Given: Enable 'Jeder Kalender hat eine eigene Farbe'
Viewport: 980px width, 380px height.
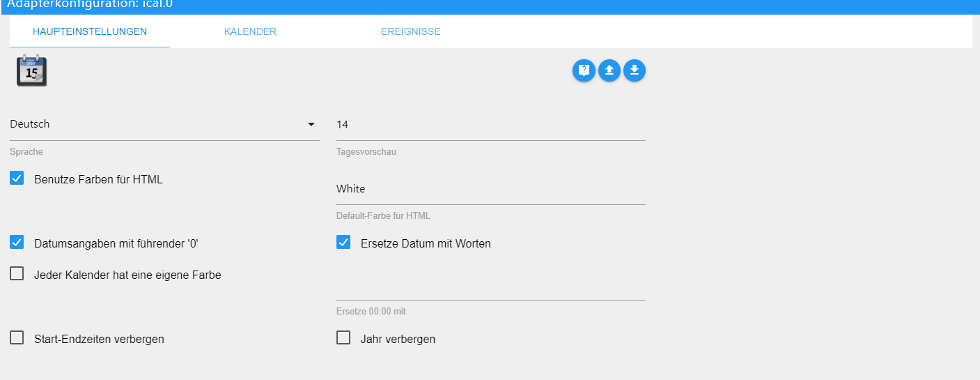Looking at the screenshot, I should (x=17, y=274).
